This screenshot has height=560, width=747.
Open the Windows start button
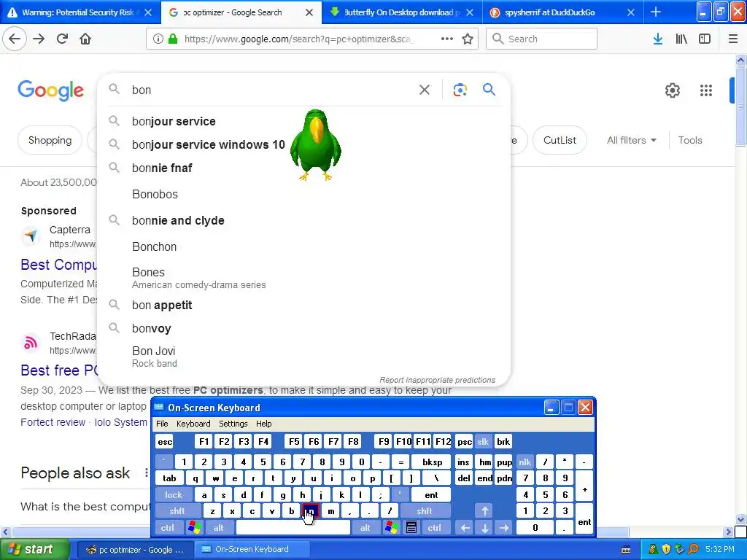35,549
